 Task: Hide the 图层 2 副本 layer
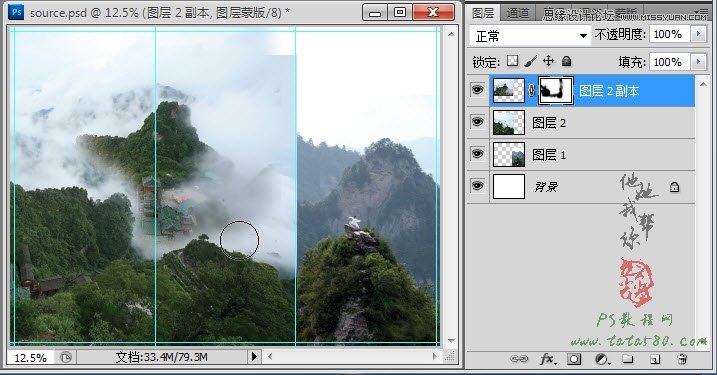pyautogui.click(x=477, y=90)
